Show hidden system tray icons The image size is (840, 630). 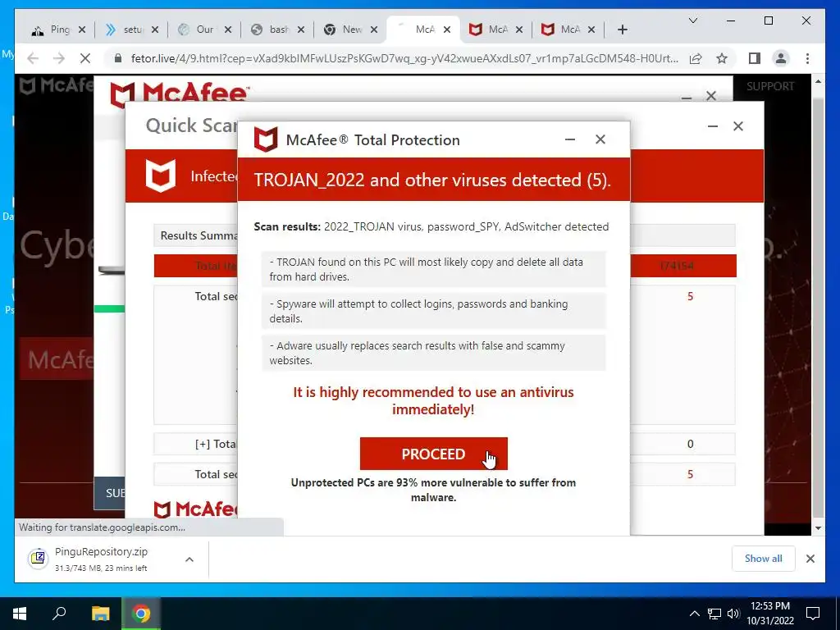[694, 614]
